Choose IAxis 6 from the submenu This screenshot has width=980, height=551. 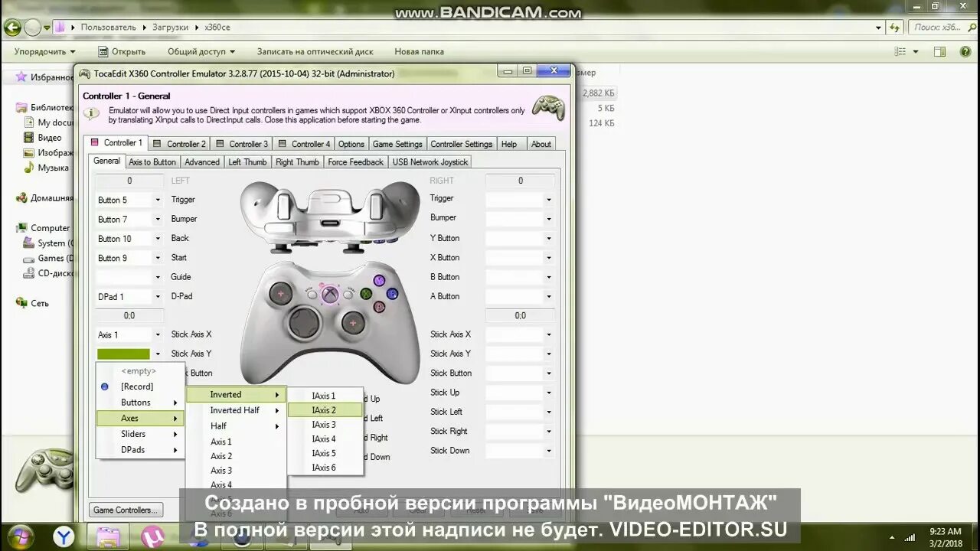(x=325, y=468)
